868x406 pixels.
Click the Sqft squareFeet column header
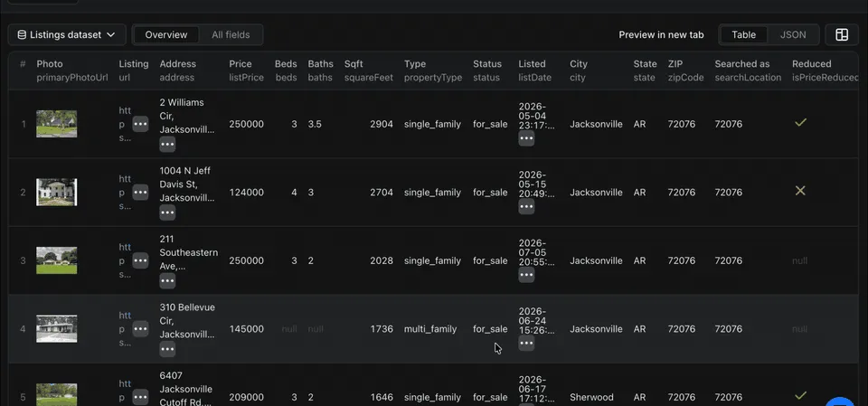tap(369, 71)
